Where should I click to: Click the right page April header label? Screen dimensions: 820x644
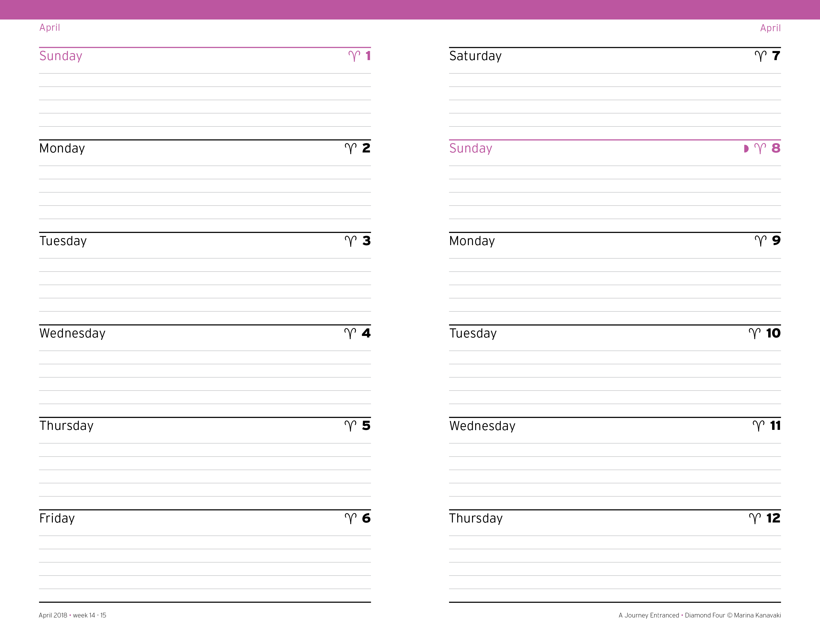tap(770, 28)
